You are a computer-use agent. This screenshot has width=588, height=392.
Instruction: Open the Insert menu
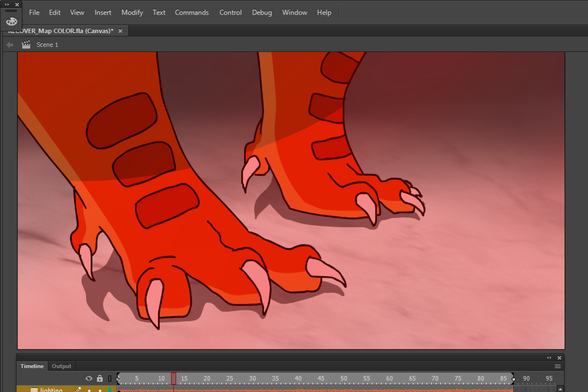click(x=103, y=13)
